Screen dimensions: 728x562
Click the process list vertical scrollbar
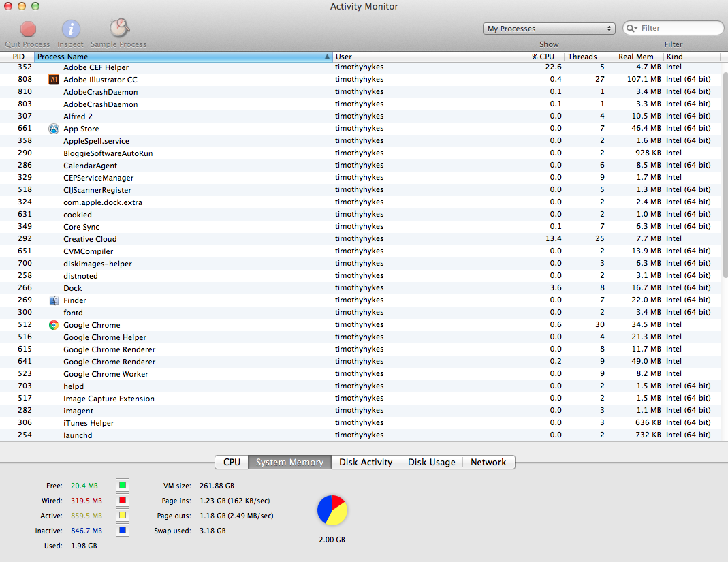point(725,176)
